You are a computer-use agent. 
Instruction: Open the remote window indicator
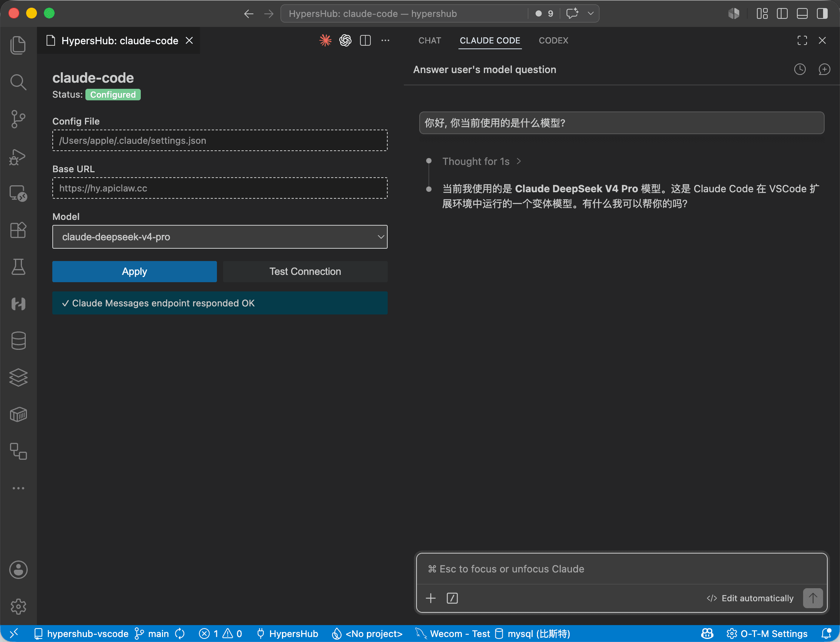click(x=14, y=634)
